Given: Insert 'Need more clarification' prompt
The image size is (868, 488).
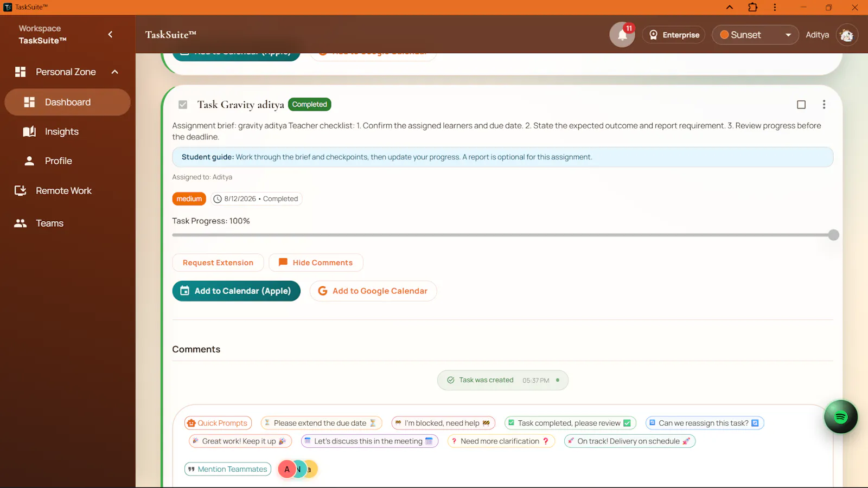Looking at the screenshot, I should (x=501, y=441).
